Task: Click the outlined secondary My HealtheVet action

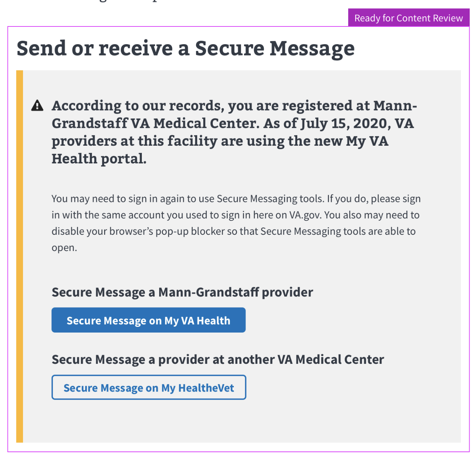Action: (x=149, y=387)
